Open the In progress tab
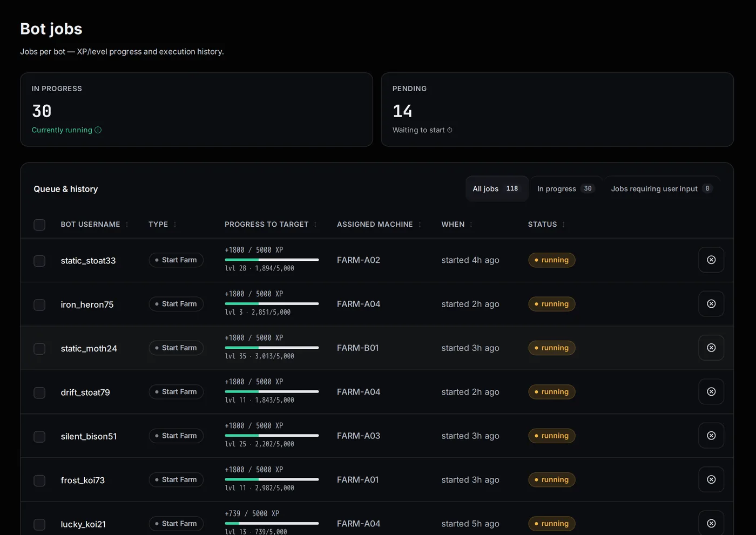The width and height of the screenshot is (756, 535). coord(565,188)
